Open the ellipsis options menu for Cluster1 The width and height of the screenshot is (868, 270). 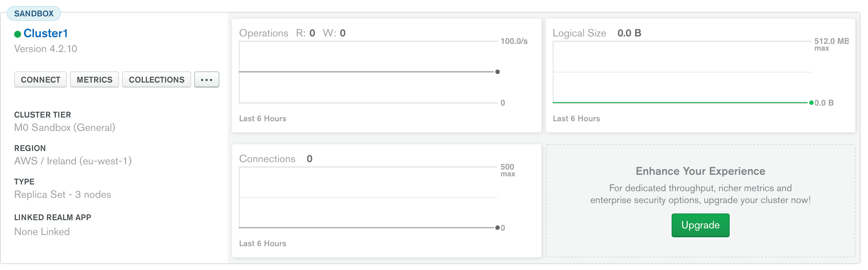207,79
